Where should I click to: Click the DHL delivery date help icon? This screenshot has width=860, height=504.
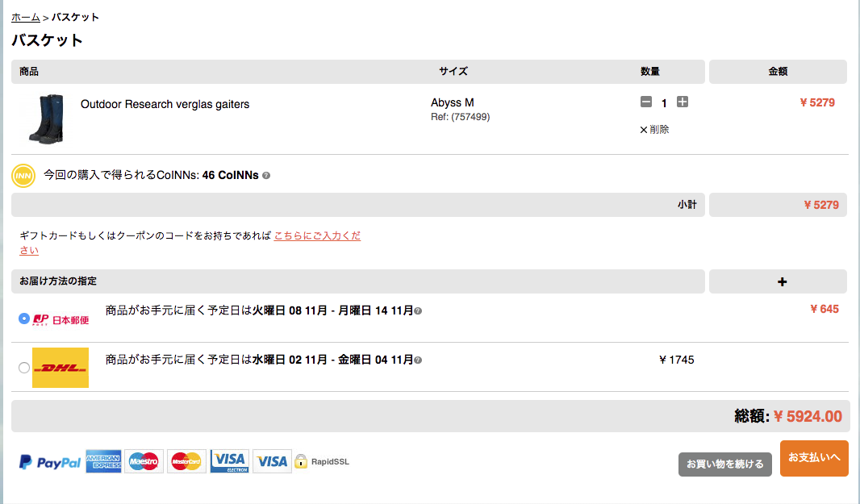[x=418, y=360]
